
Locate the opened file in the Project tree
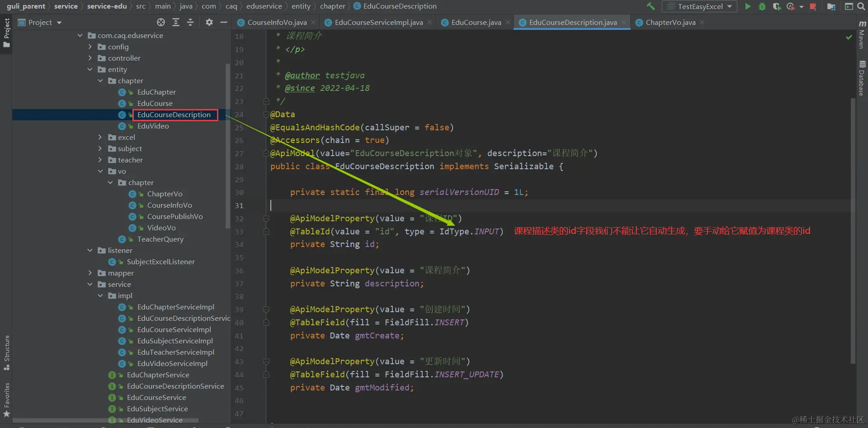161,22
